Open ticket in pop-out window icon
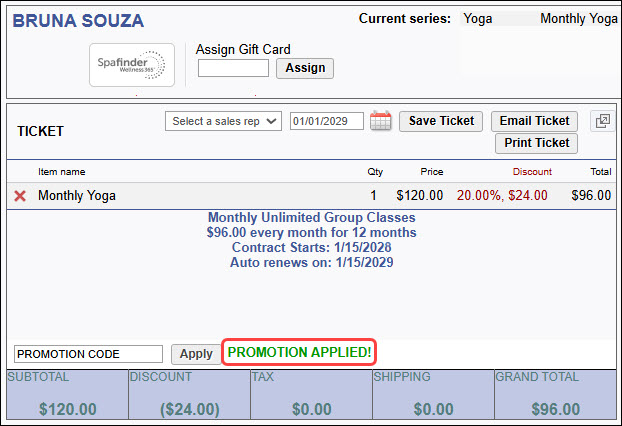Image resolution: width=622 pixels, height=426 pixels. [603, 121]
